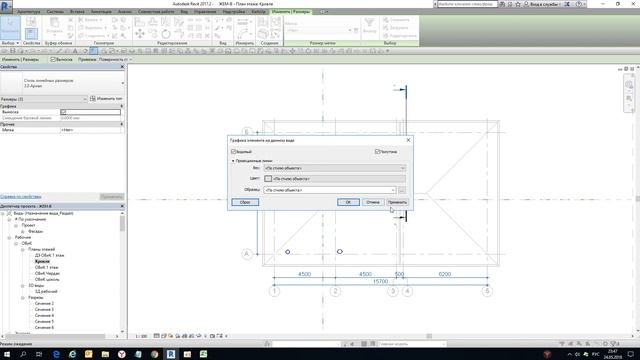Open the Размеры (3) filter dropdown

pos(43,99)
